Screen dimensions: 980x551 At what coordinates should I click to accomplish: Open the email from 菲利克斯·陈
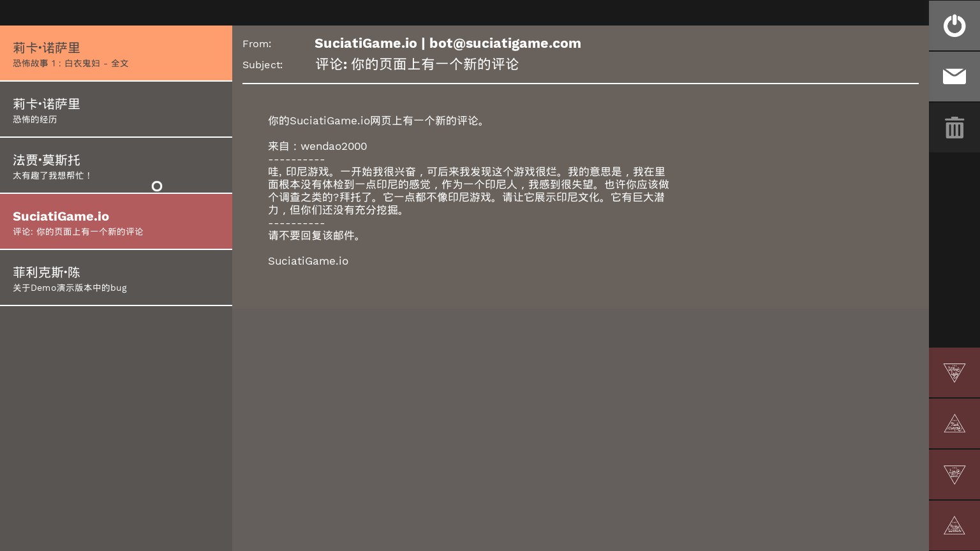coord(116,277)
